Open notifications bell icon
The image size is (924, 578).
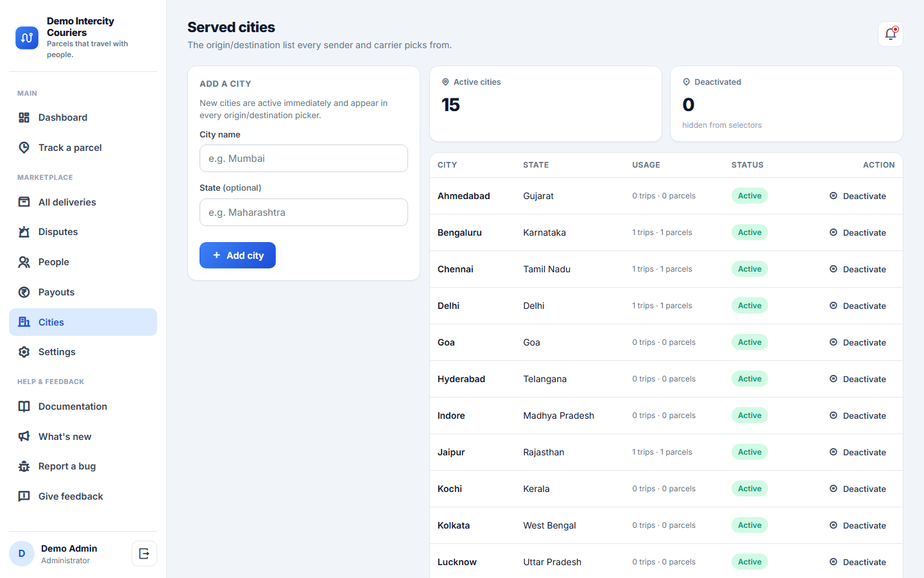tap(891, 34)
